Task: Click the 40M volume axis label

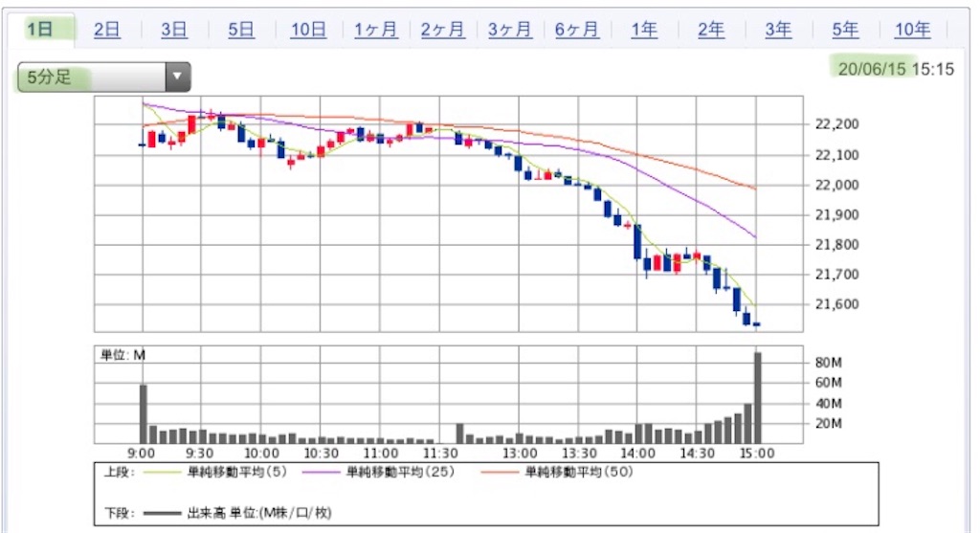Action: pos(828,404)
